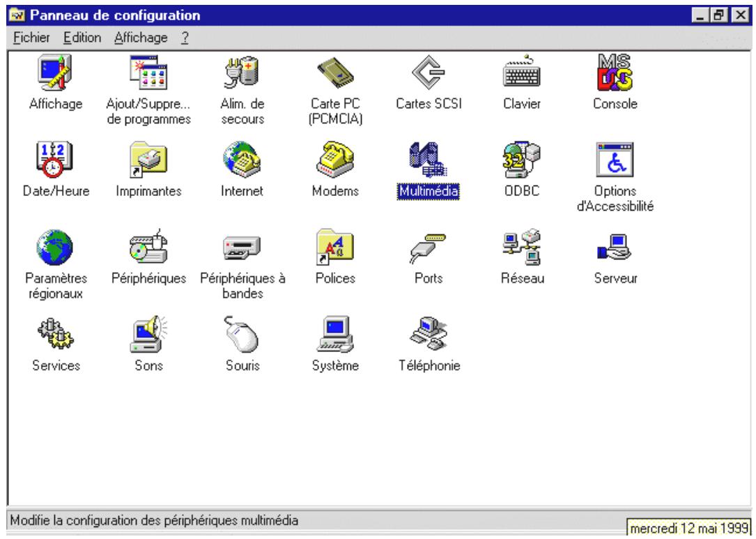This screenshot has height=539, width=756.
Task: Select the Souris mouse icon
Action: (242, 334)
